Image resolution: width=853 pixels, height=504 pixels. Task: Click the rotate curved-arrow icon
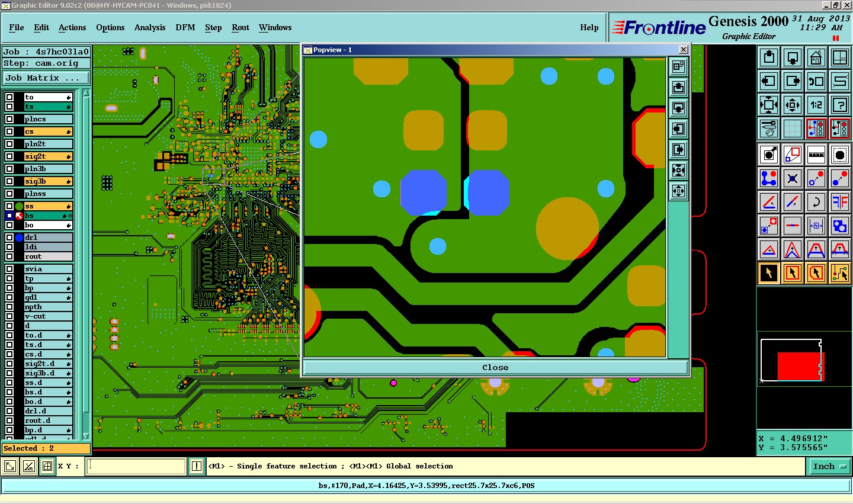coord(816,202)
